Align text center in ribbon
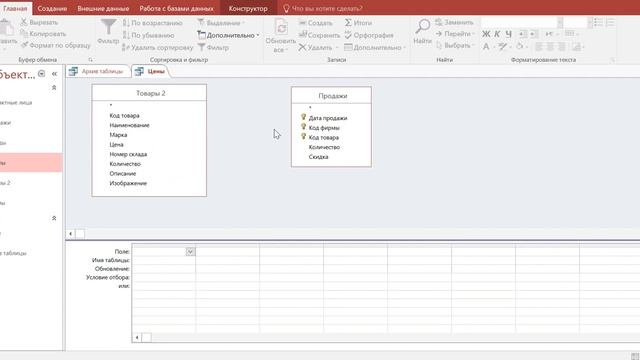640x360 pixels. [550, 46]
